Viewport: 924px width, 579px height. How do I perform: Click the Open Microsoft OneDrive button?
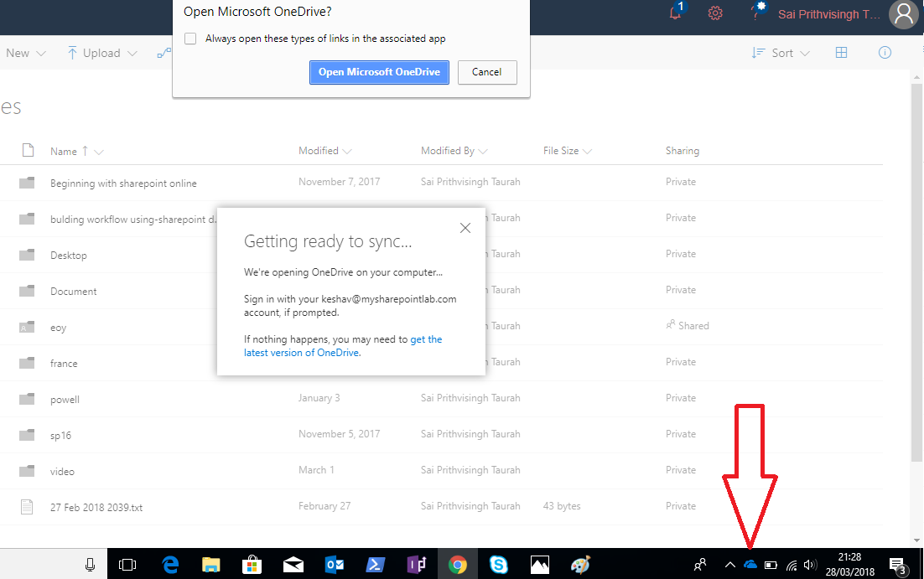[379, 72]
